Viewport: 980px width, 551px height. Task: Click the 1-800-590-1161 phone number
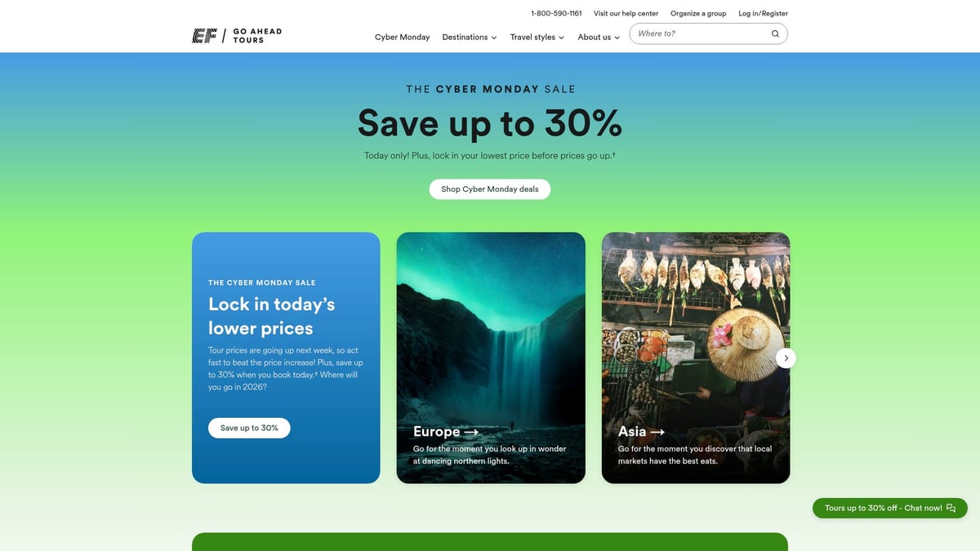pos(556,14)
